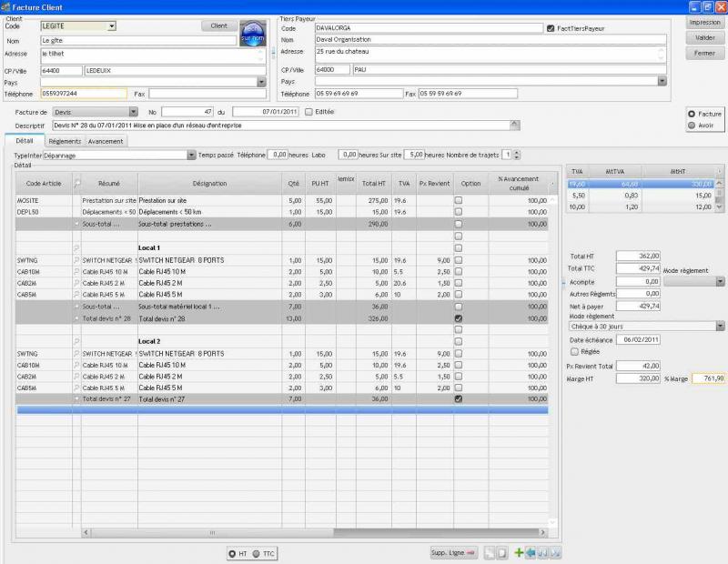Uncheck Option on 'Total devis n° 28' row
This screenshot has height=564, width=728.
tap(459, 318)
